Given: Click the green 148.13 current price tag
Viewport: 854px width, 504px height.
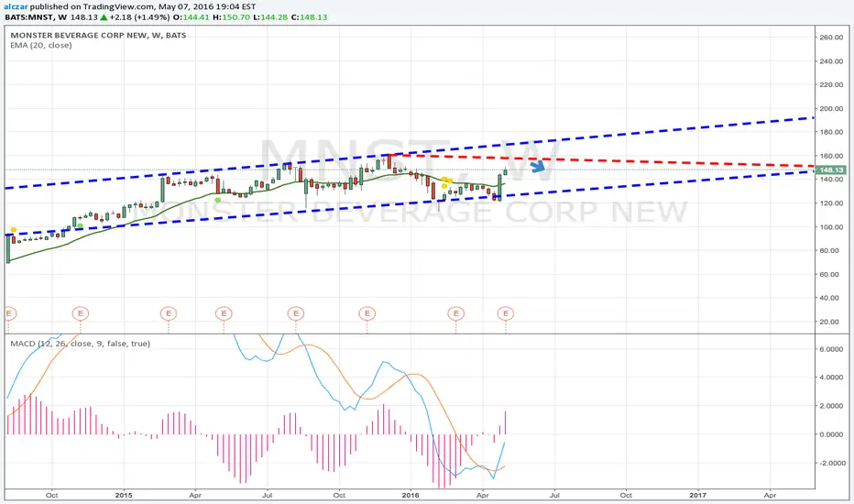Looking at the screenshot, I should click(x=832, y=170).
